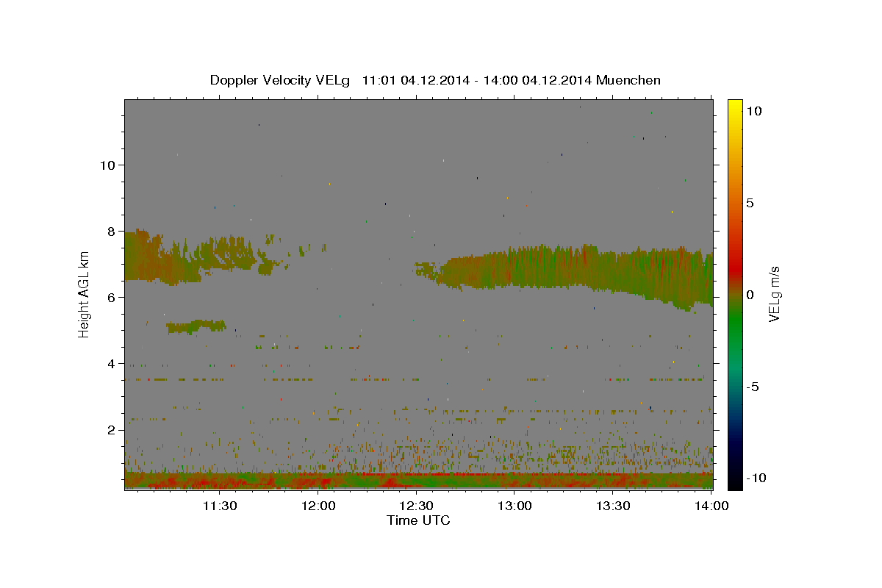Click the 'Muenchen' station name in title
Screen dimensions: 882x588
[628, 80]
